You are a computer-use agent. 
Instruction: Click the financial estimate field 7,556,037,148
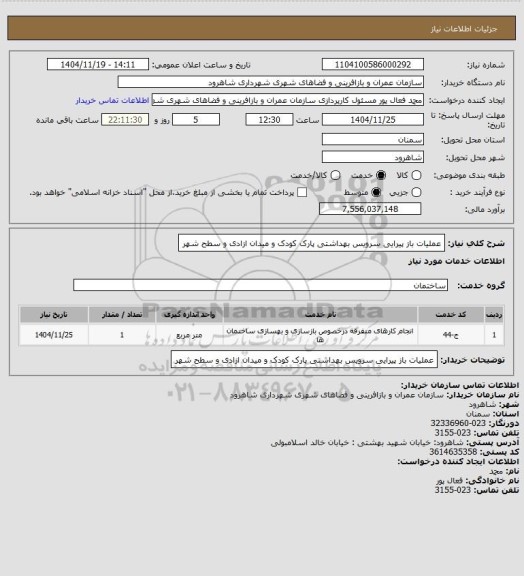click(x=370, y=209)
